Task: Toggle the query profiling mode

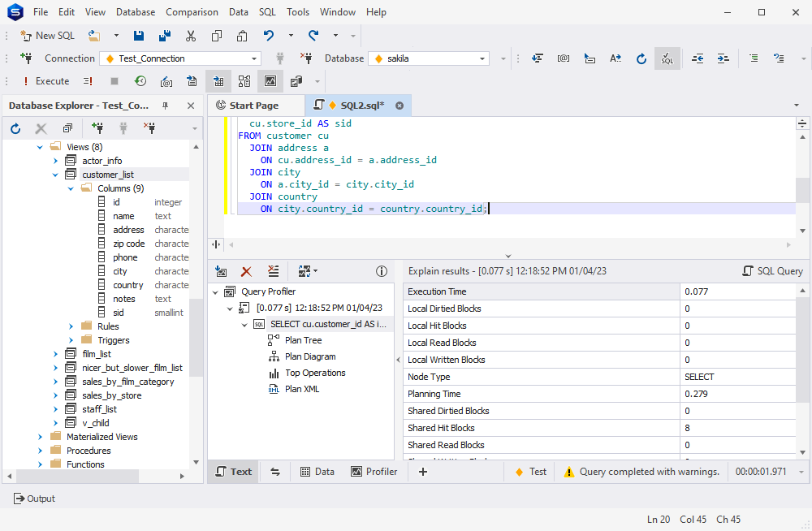Action: coord(270,81)
